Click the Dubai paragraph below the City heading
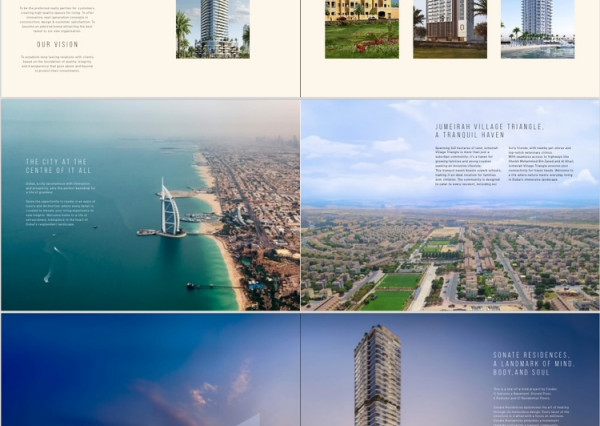Image resolution: width=600 pixels, height=426 pixels. (x=60, y=204)
